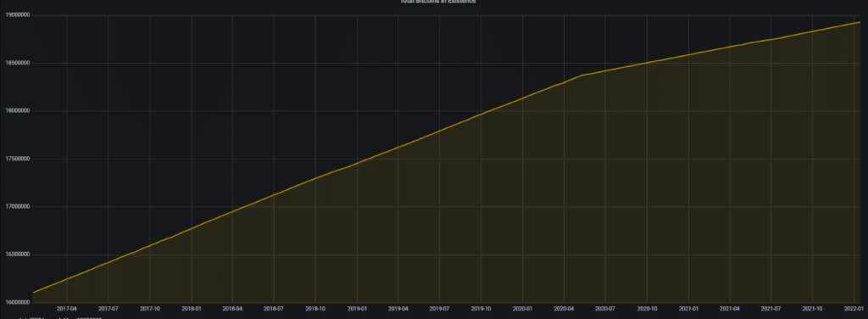868x319 pixels.
Task: Open the Total Bitcoins in Existence panel title menu
Action: click(x=438, y=2)
